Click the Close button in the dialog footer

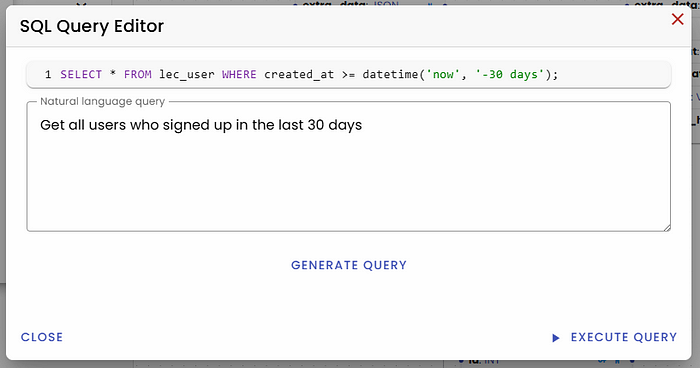(42, 337)
